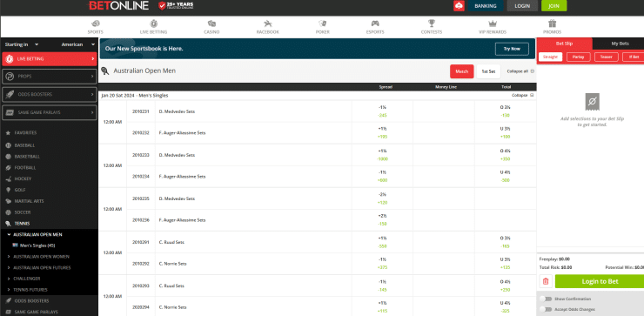
Task: Open upper Odds Boosters sidebar button
Action: pyautogui.click(x=50, y=95)
